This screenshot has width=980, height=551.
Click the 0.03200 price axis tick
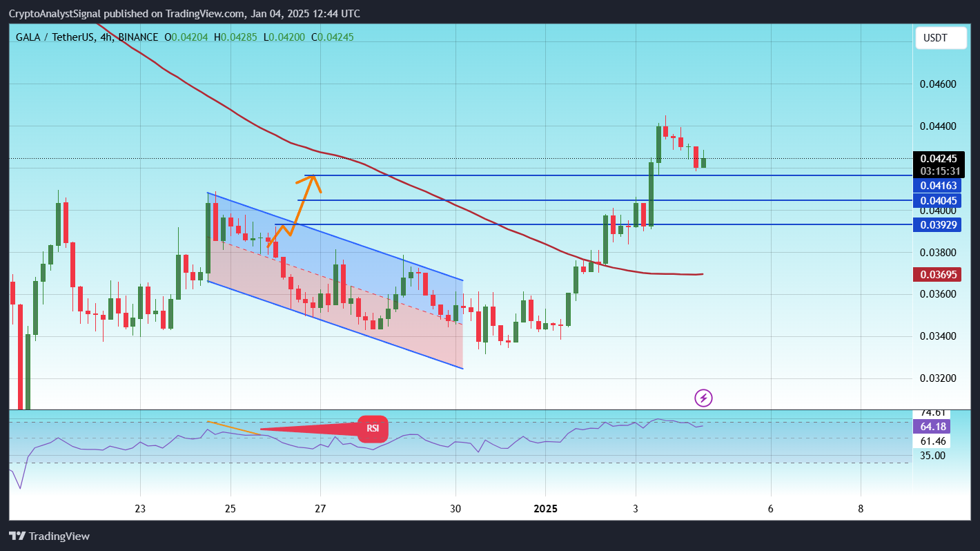click(938, 378)
